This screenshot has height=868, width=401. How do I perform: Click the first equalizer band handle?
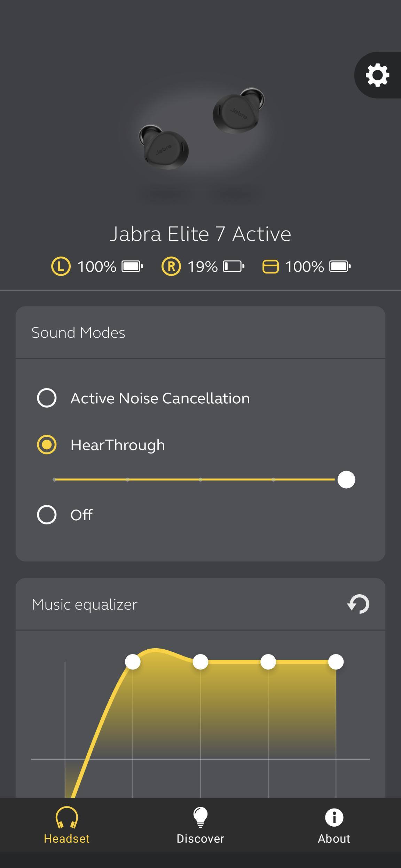[x=133, y=662]
